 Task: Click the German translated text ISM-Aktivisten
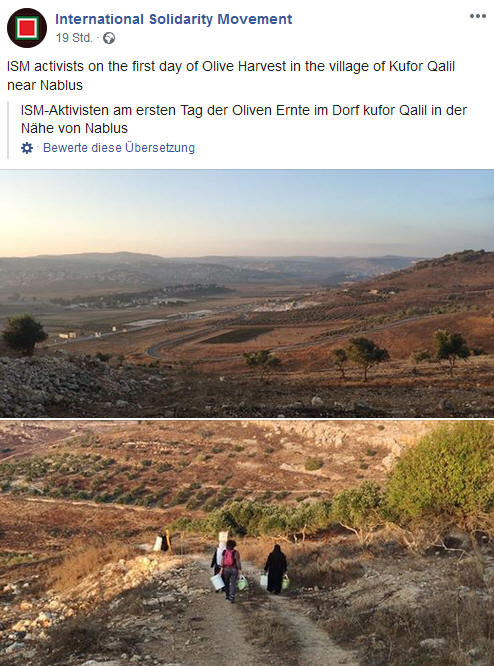(x=243, y=119)
